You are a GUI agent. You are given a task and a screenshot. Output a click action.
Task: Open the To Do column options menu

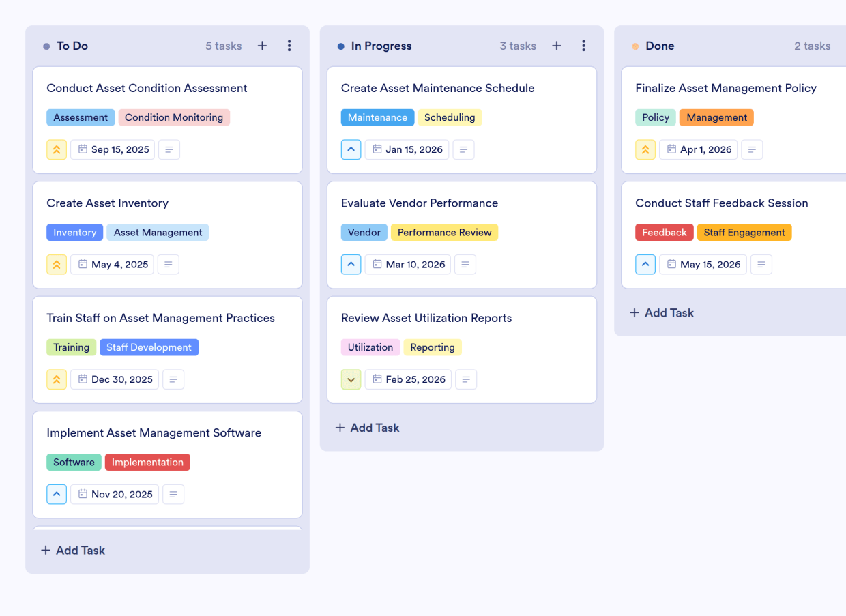[289, 46]
